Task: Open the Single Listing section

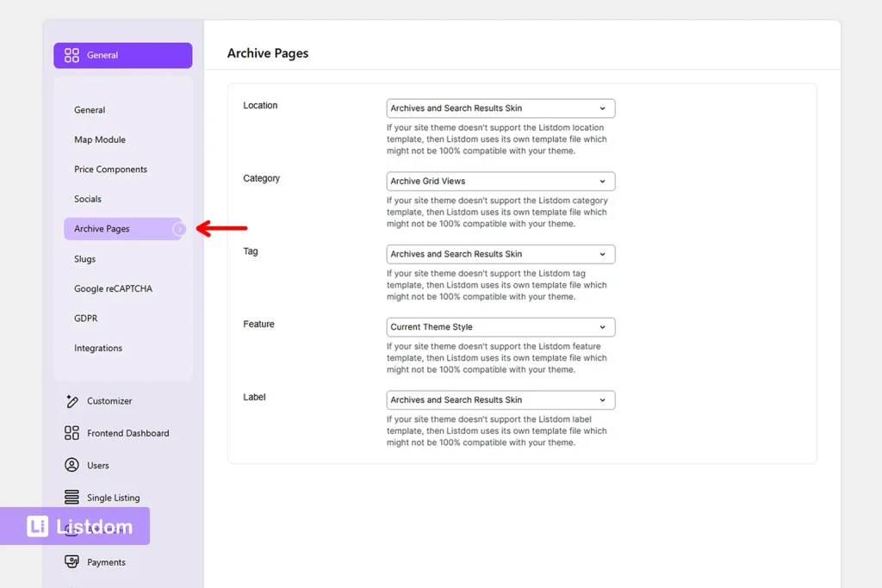Action: (x=113, y=498)
